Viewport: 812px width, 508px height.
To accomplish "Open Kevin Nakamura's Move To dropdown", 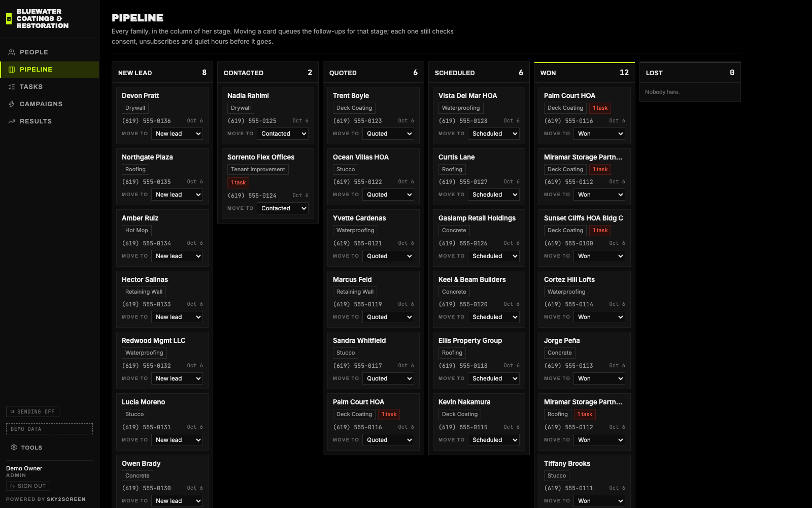I will point(494,440).
